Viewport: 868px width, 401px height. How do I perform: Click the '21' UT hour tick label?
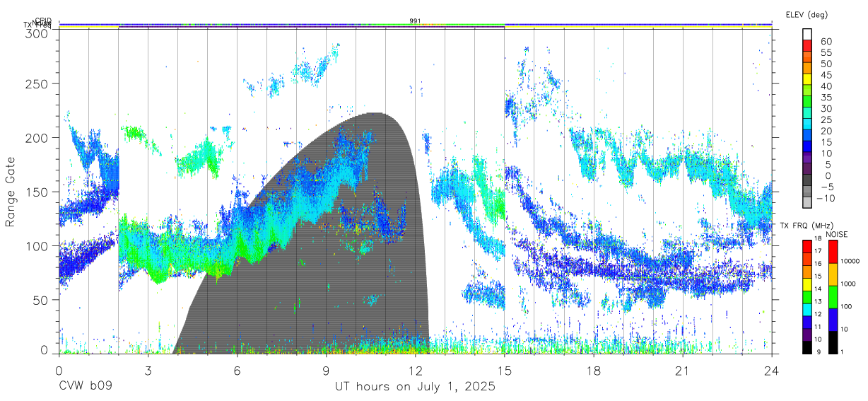click(x=682, y=371)
